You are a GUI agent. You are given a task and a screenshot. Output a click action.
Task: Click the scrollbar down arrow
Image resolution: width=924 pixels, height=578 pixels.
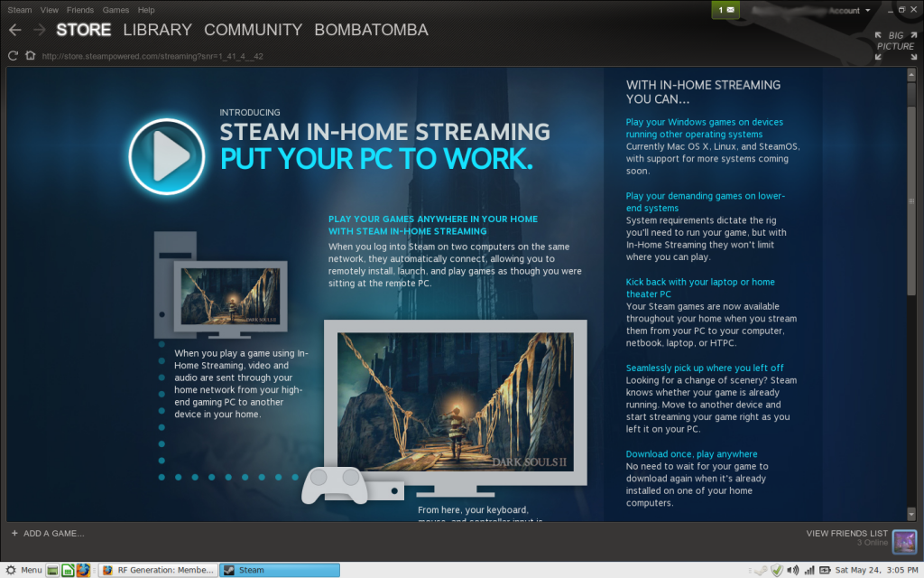(911, 515)
